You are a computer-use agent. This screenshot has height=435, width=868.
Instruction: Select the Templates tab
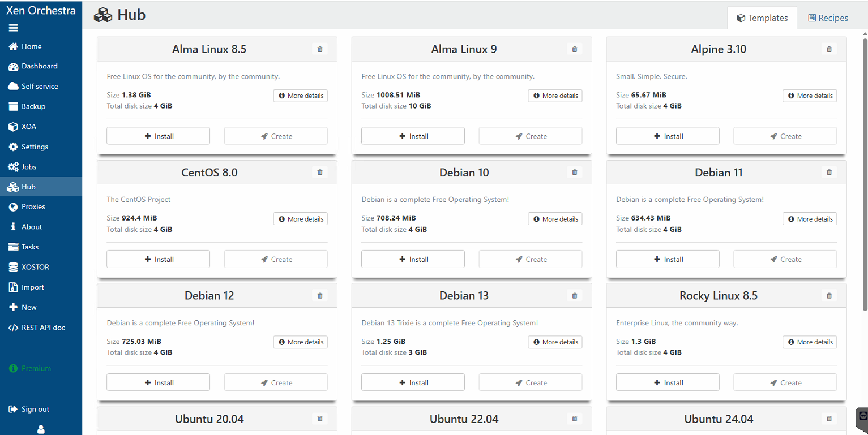coord(762,18)
